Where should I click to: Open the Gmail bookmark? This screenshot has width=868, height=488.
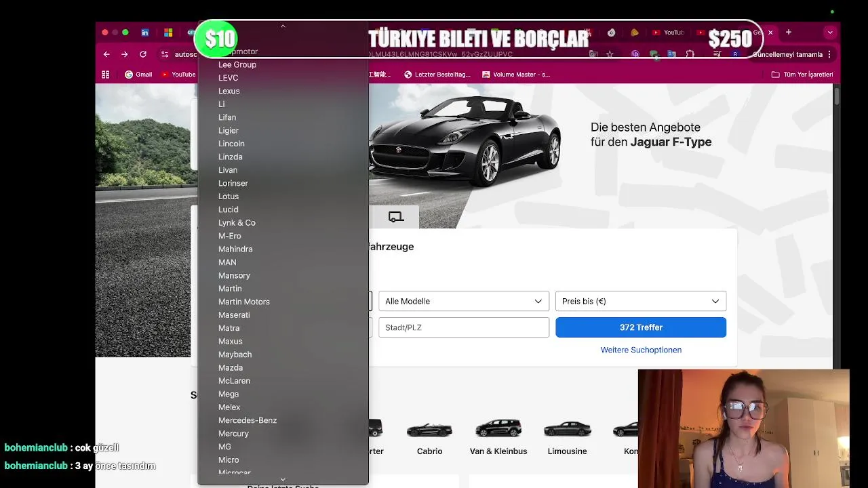[138, 75]
